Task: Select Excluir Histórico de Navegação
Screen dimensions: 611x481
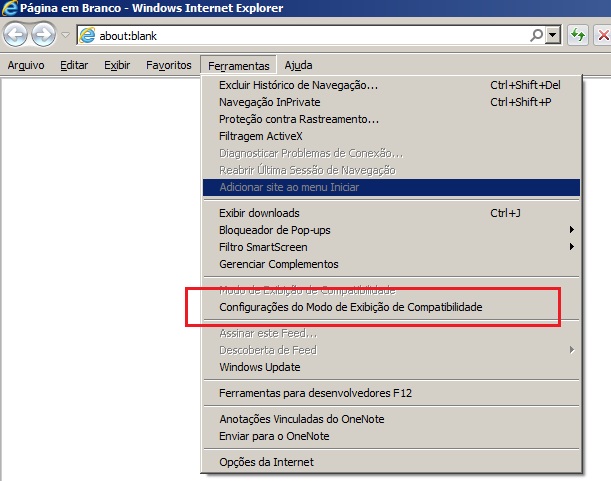Action: [x=391, y=85]
